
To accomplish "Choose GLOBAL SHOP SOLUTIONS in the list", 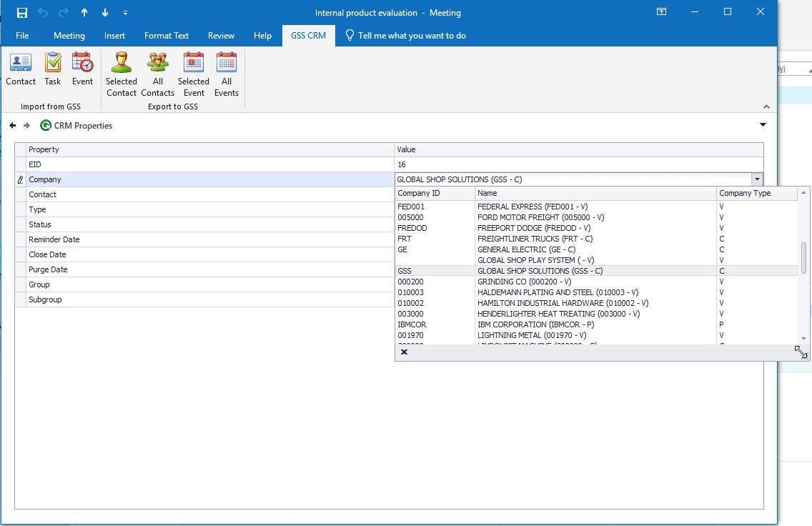I will click(596, 271).
